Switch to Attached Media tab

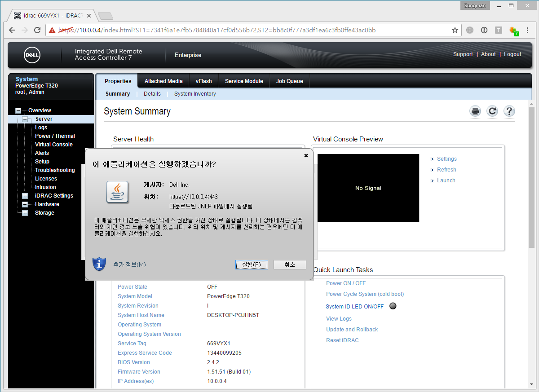point(163,81)
